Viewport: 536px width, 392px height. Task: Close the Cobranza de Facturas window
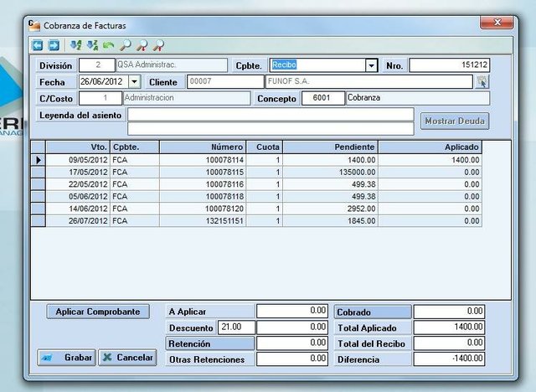497,23
